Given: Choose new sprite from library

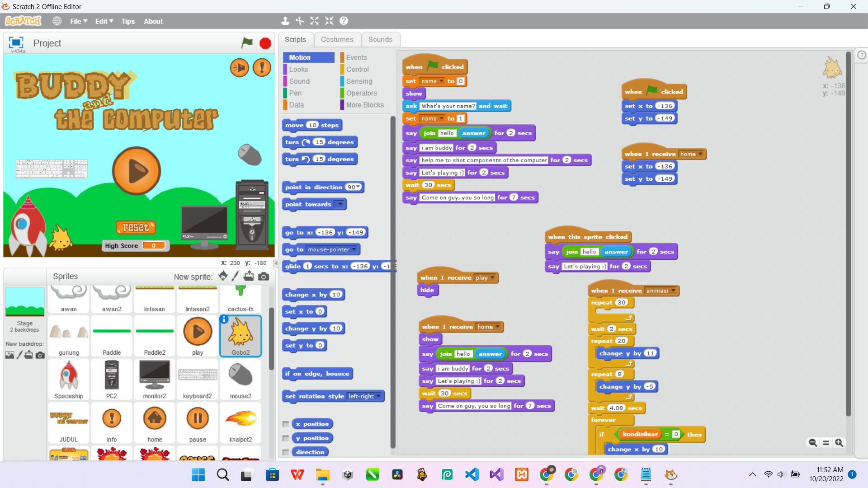Looking at the screenshot, I should click(223, 276).
